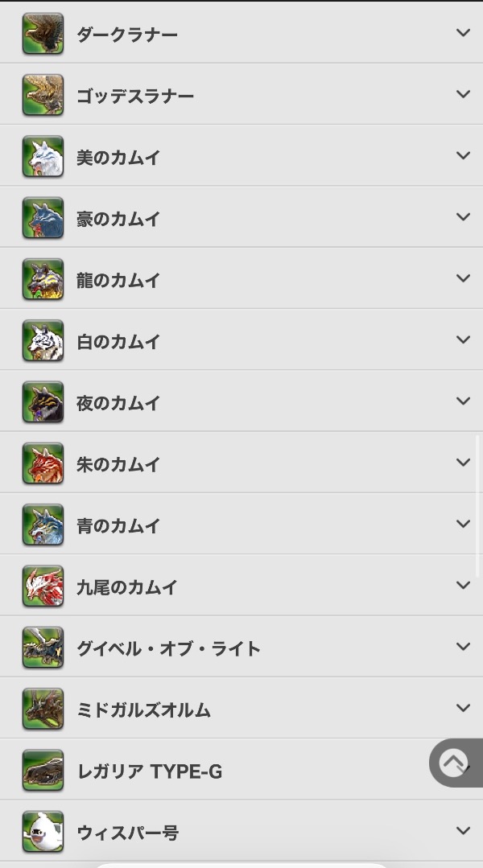Expand the 龍のカムイ entry arrow
Screen dimensions: 483x868
(x=463, y=278)
